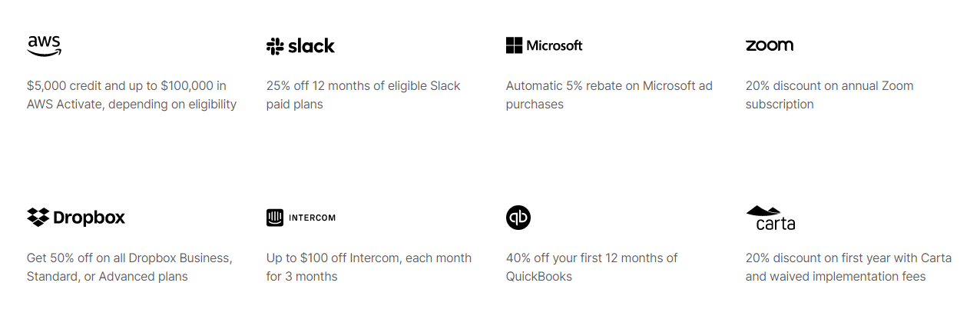This screenshot has width=980, height=316.
Task: Click the QuickBooks round qb icon
Action: [x=518, y=218]
